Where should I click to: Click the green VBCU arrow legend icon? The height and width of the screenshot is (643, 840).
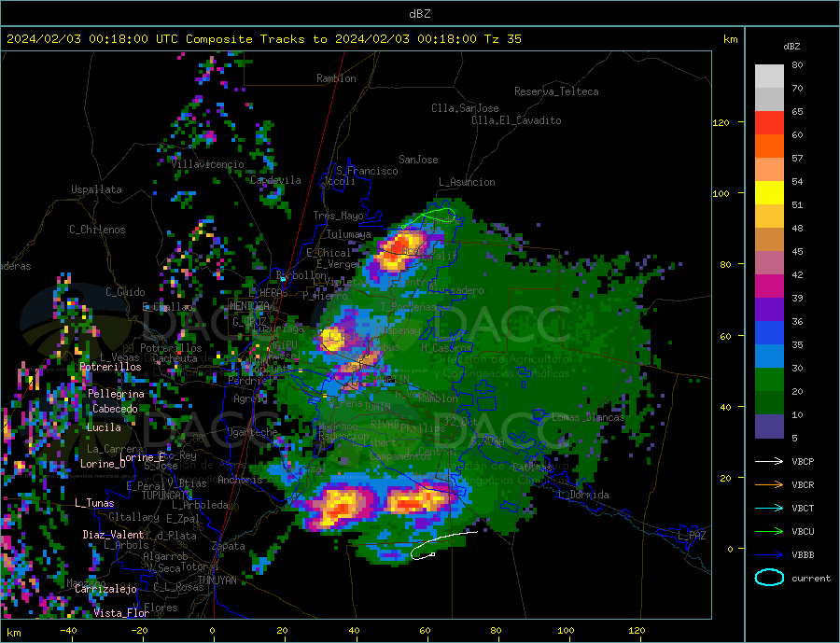pyautogui.click(x=769, y=531)
